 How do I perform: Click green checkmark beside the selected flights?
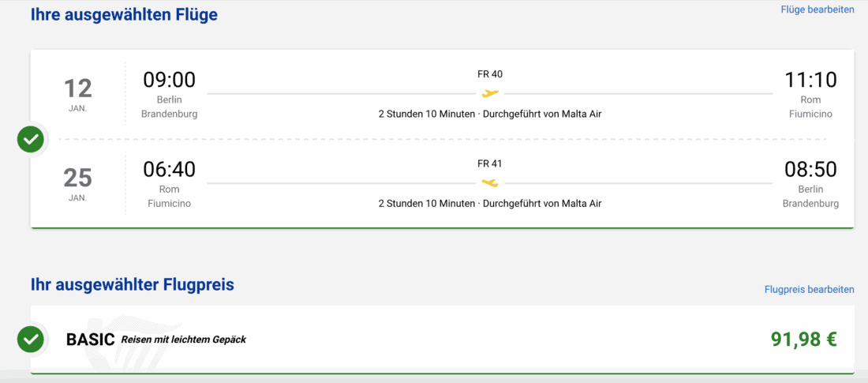(x=31, y=140)
